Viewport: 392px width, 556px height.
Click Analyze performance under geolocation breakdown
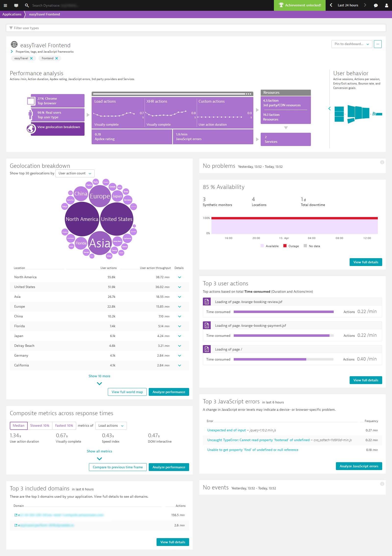[x=169, y=392]
